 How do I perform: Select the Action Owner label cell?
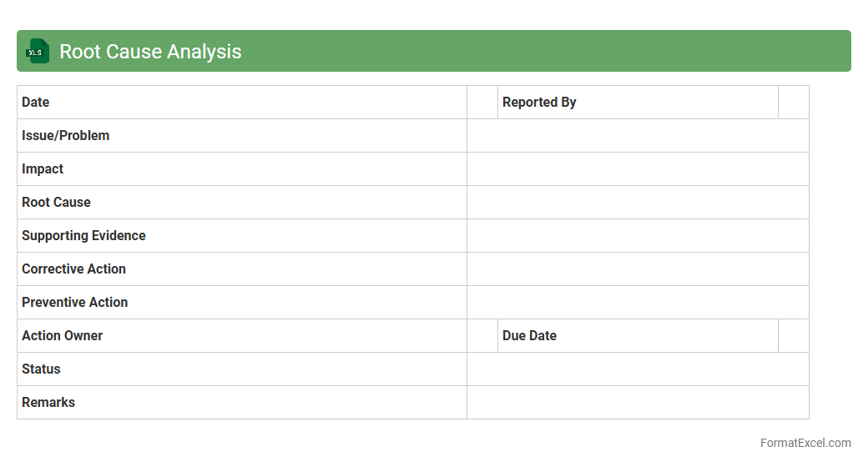(x=242, y=336)
